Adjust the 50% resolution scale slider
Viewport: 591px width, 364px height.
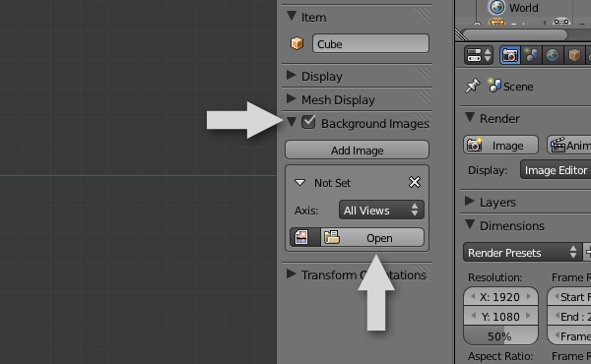[500, 335]
